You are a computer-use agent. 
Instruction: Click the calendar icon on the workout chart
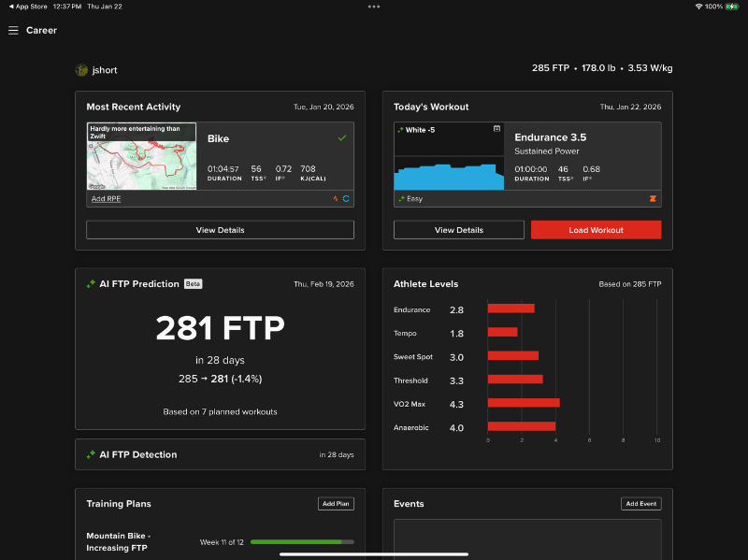pos(496,129)
